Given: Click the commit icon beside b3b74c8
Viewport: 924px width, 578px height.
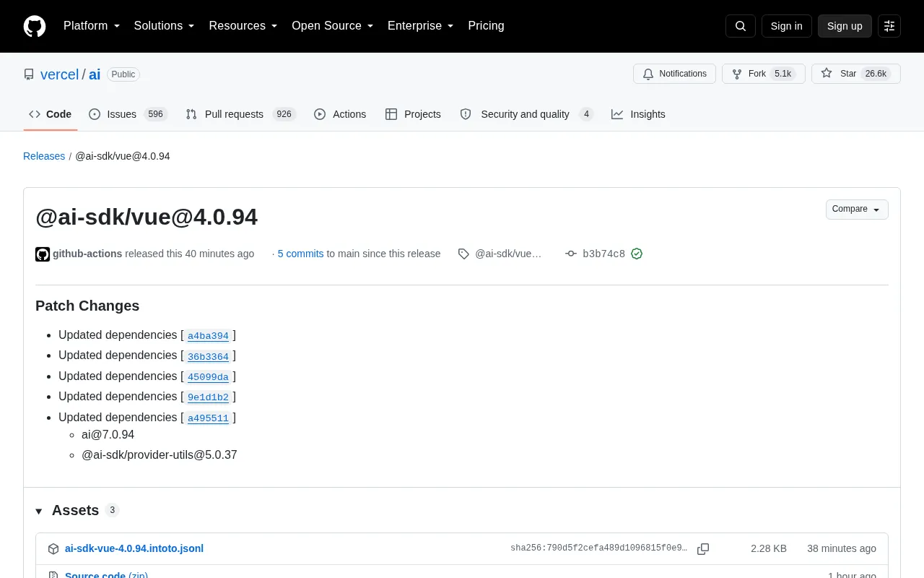Looking at the screenshot, I should [x=571, y=254].
